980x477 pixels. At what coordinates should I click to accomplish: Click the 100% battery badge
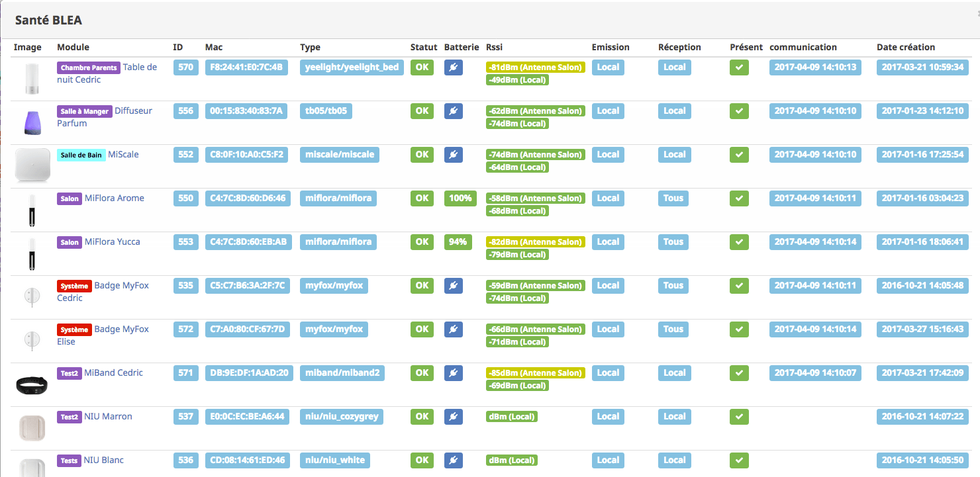point(461,198)
